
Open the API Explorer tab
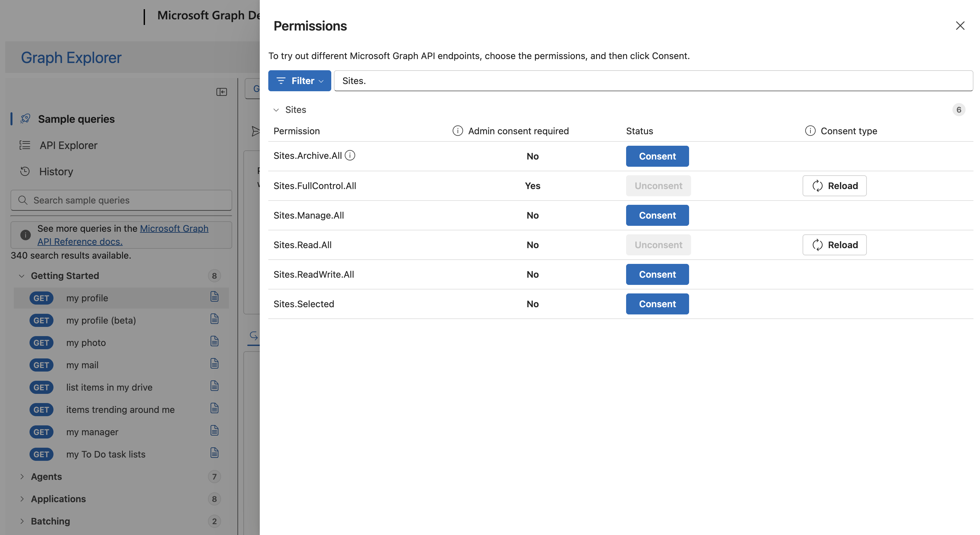69,145
